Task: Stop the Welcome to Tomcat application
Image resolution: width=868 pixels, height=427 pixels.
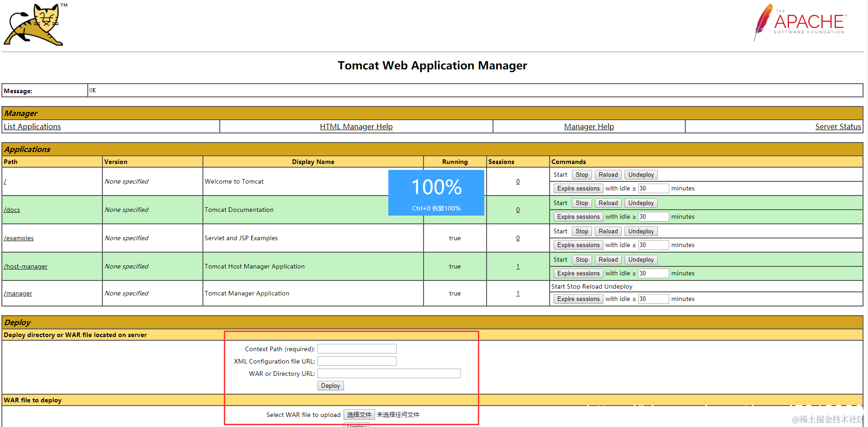Action: (582, 174)
